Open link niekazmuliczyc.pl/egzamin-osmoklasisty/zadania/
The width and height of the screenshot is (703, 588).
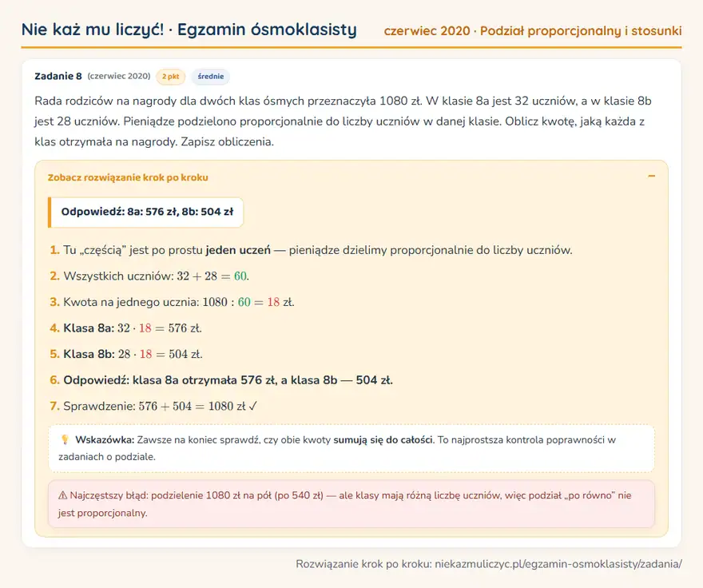click(x=558, y=564)
